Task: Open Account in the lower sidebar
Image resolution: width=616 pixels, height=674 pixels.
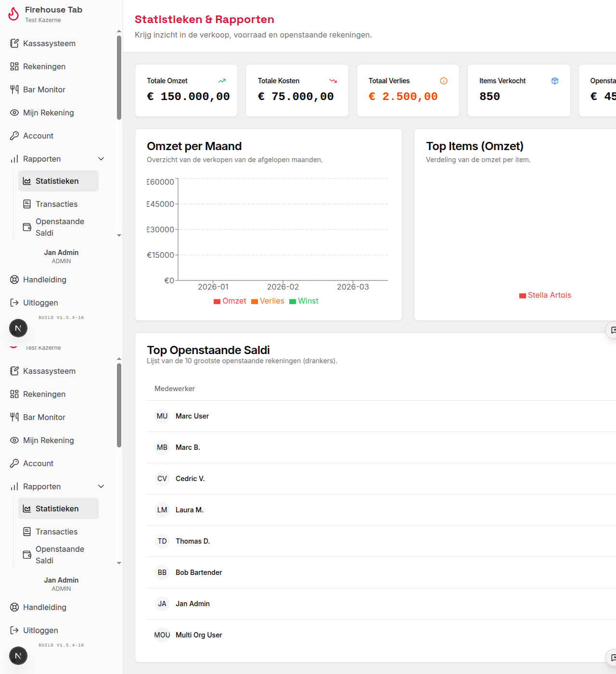Action: 57,463
